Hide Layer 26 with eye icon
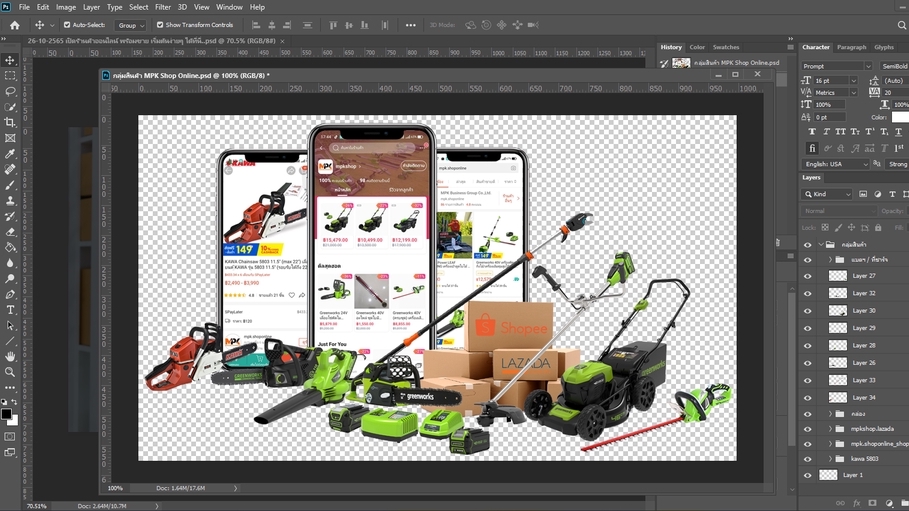 808,363
